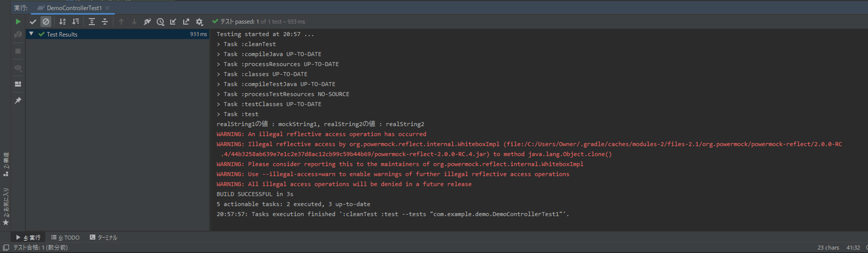Screen dimensions: 868x253
Task: Open the 4: 実行 tool window
Action: pos(28,237)
